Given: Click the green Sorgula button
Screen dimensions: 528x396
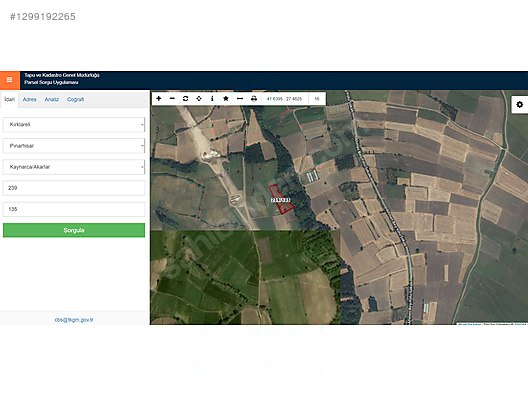Looking at the screenshot, I should tap(74, 230).
